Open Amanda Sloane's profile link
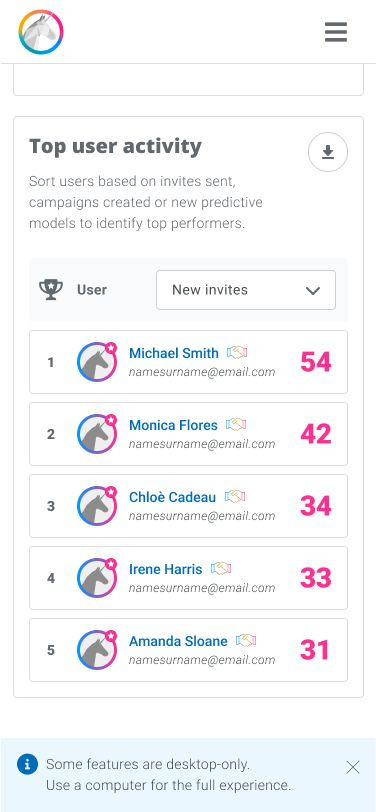Screen dimensions: 376x812 coord(178,641)
